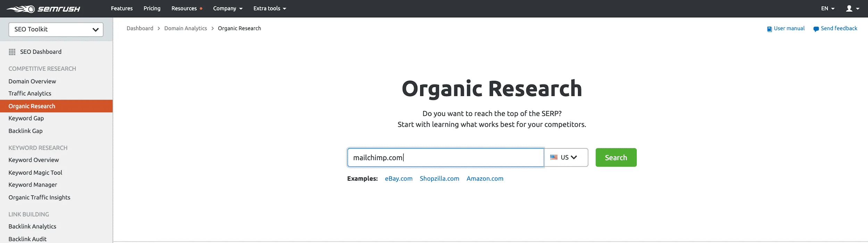Open Backlink Analytics in sidebar
Screen dimensions: 868x243
(x=32, y=226)
